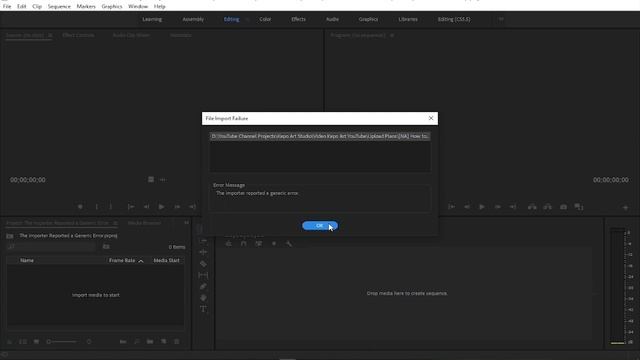Open the Effect Controls tab
The width and height of the screenshot is (640, 360).
tap(78, 35)
